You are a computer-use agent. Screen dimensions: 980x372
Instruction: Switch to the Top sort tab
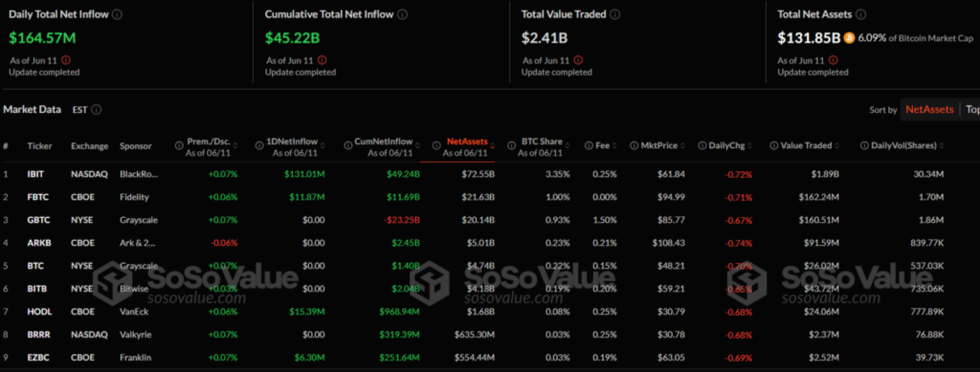coord(972,110)
